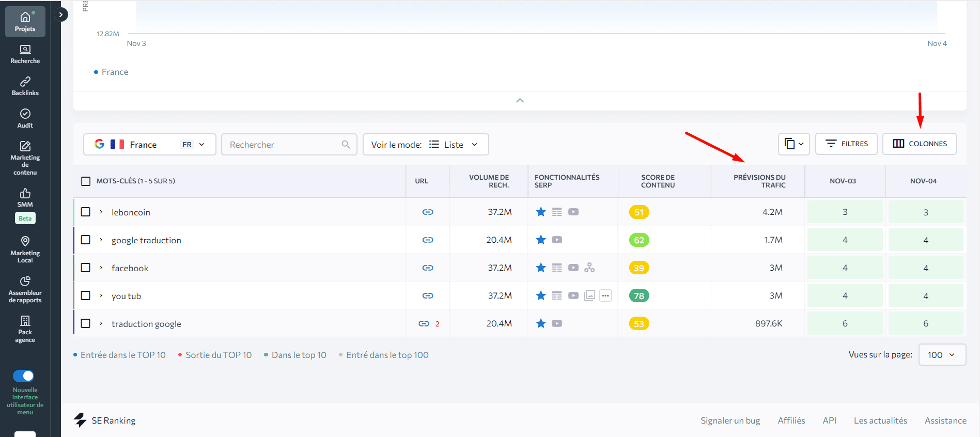Open FILTRES panel
This screenshot has height=437, width=980.
846,144
